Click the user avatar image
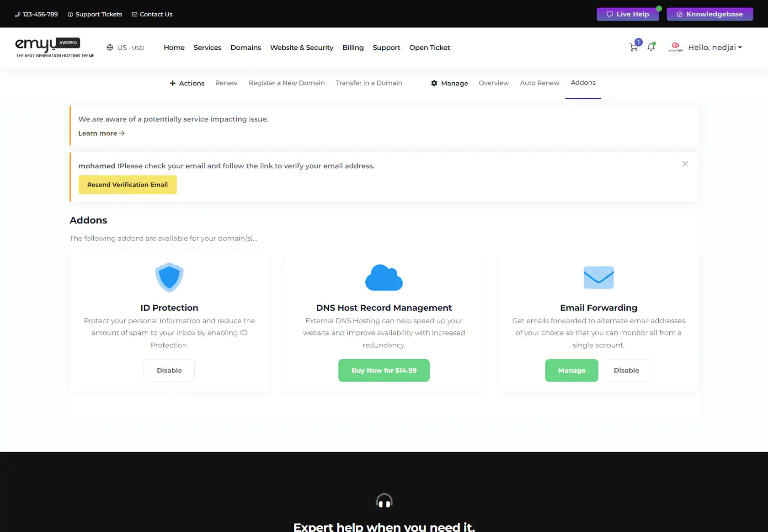 click(676, 47)
